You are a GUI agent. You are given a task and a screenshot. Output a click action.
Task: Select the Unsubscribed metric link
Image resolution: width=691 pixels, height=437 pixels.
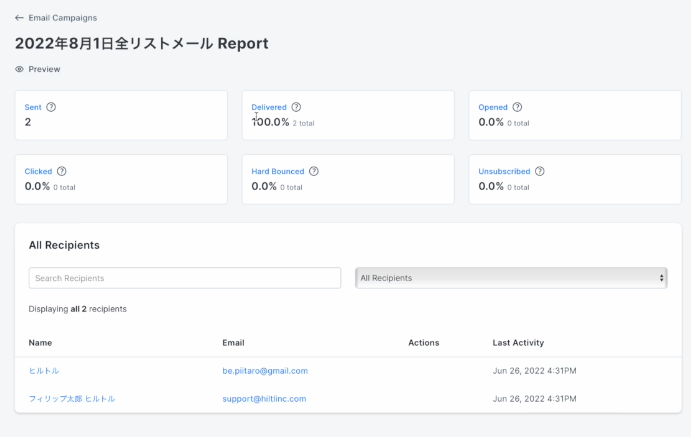(505, 171)
